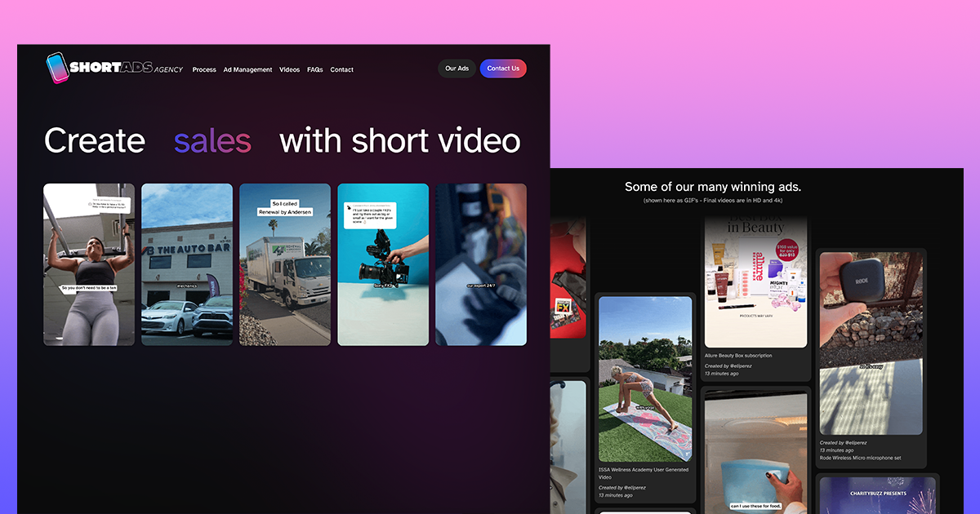The width and height of the screenshot is (980, 514).
Task: Click 'Created by @ellperez' under ISSA Wellness video
Action: pos(621,488)
